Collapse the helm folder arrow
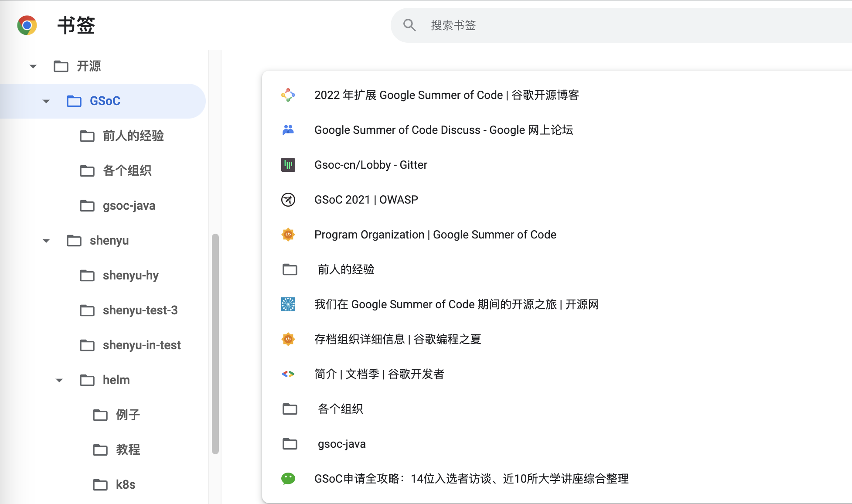The width and height of the screenshot is (852, 504). (x=59, y=380)
